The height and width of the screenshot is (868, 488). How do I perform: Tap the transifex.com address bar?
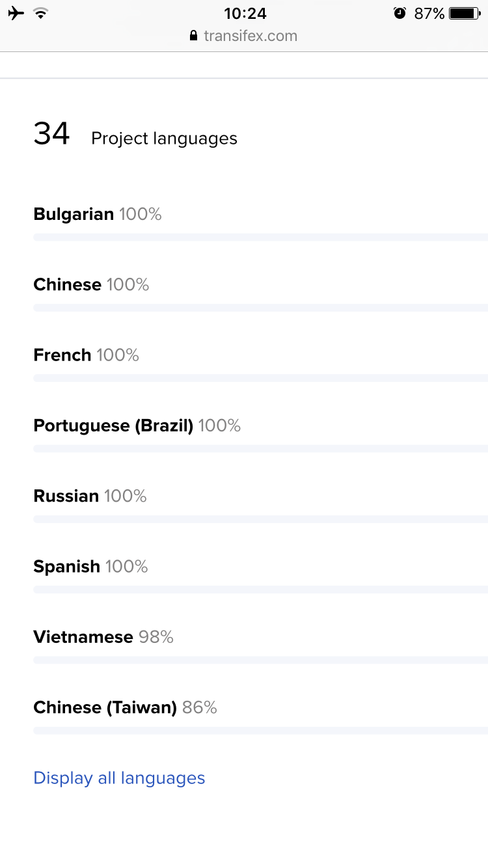tap(244, 35)
